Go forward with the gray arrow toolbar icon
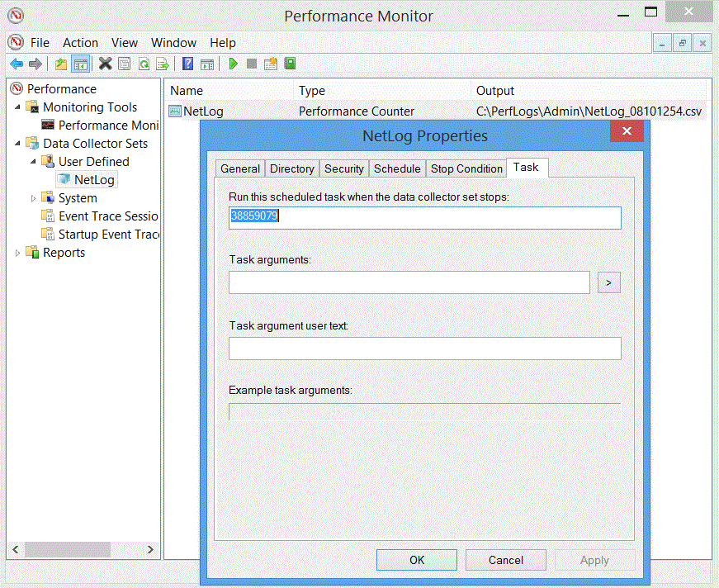This screenshot has height=588, width=719. (x=35, y=64)
